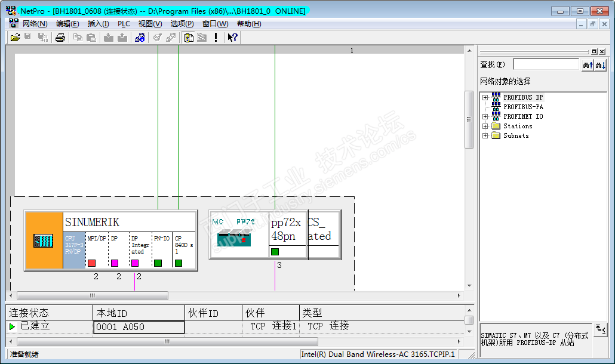Select PROFIBUS-PA in catalog tree
Image resolution: width=615 pixels, height=364 pixels.
point(523,107)
